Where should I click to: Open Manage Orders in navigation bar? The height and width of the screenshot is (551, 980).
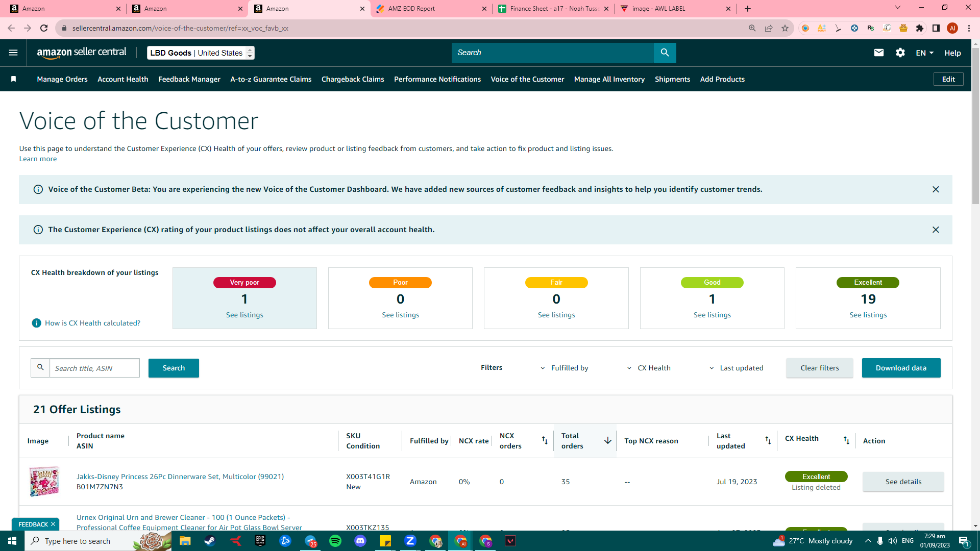[62, 79]
